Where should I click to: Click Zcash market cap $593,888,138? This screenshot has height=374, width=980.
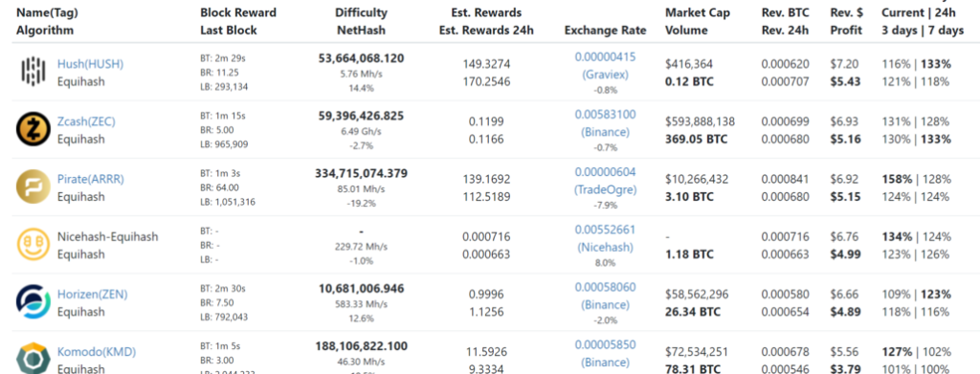701,121
